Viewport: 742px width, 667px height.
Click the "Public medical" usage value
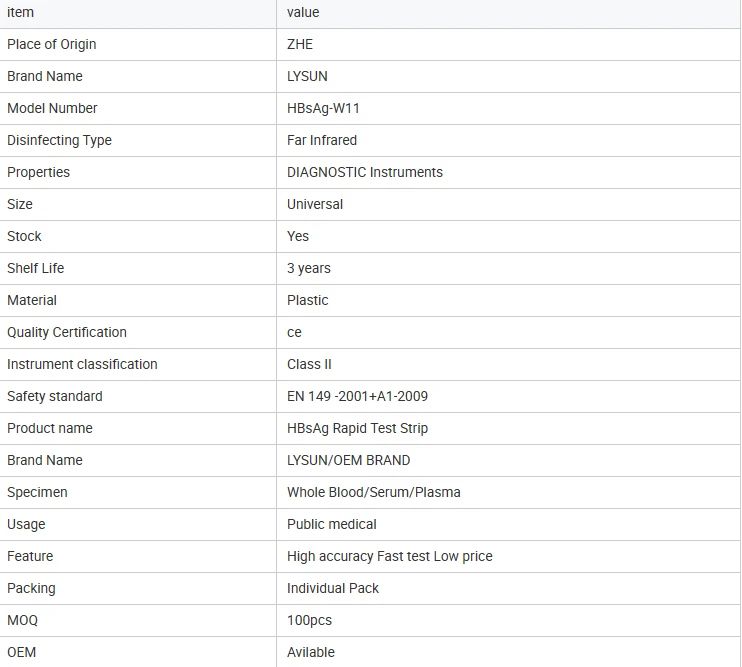[332, 524]
